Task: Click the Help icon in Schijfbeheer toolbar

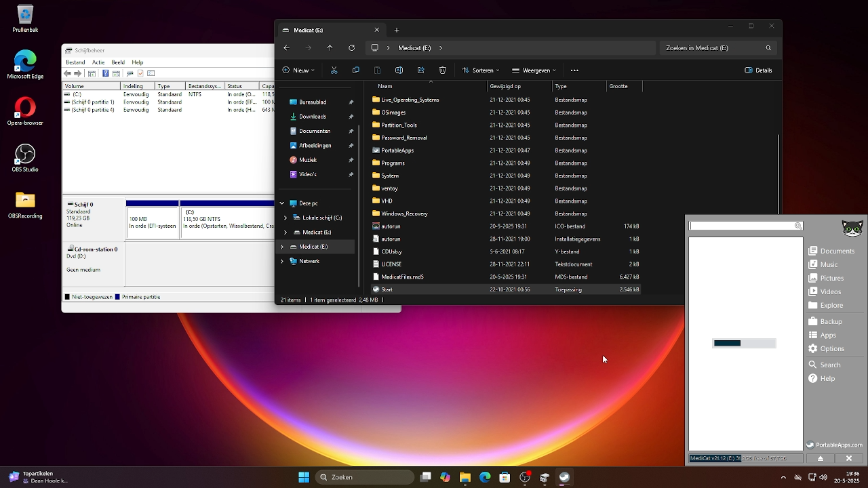Action: 105,73
